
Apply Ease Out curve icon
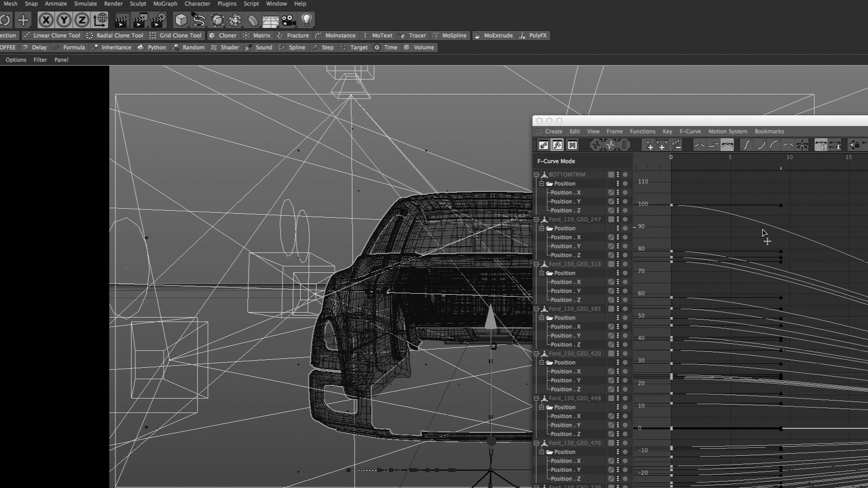pos(774,145)
